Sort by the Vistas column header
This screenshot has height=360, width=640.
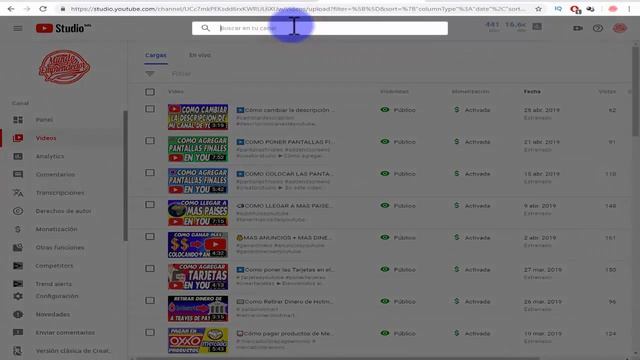pos(607,92)
